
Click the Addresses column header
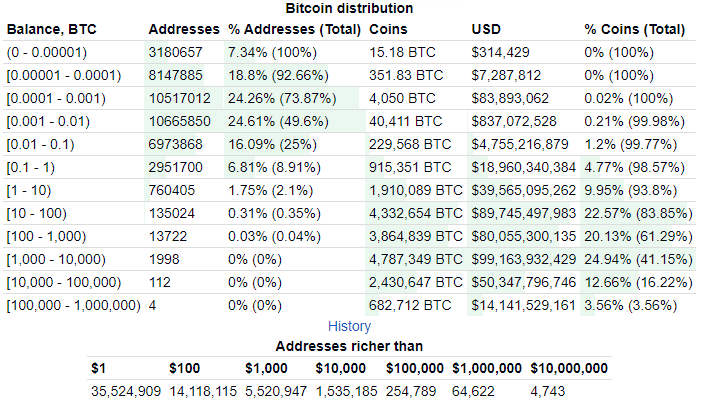pos(180,28)
